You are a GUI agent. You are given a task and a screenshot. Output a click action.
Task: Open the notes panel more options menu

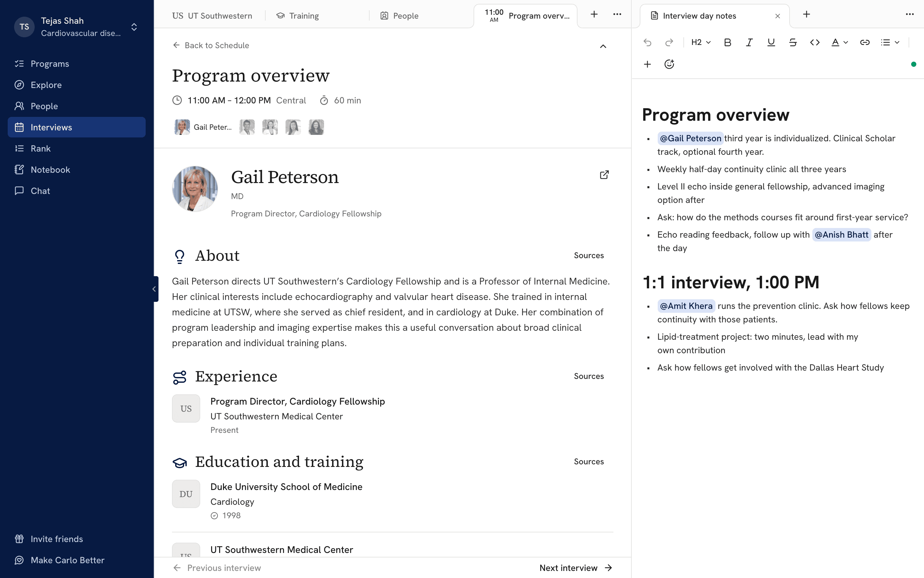click(910, 14)
